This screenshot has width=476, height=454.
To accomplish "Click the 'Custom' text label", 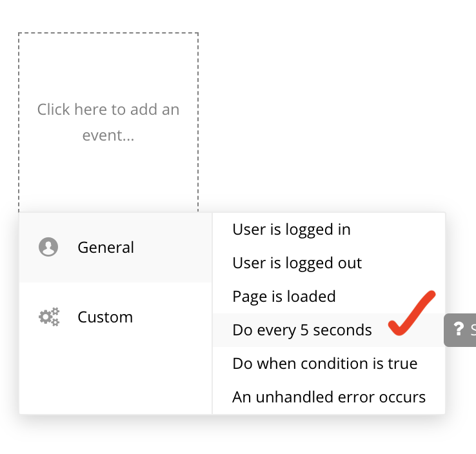I will 105,317.
